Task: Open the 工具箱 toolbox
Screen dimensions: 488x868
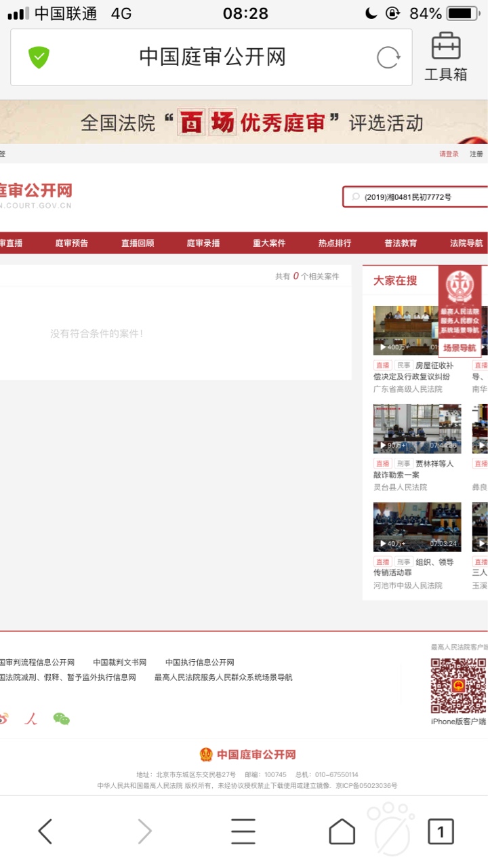Action: [x=446, y=57]
